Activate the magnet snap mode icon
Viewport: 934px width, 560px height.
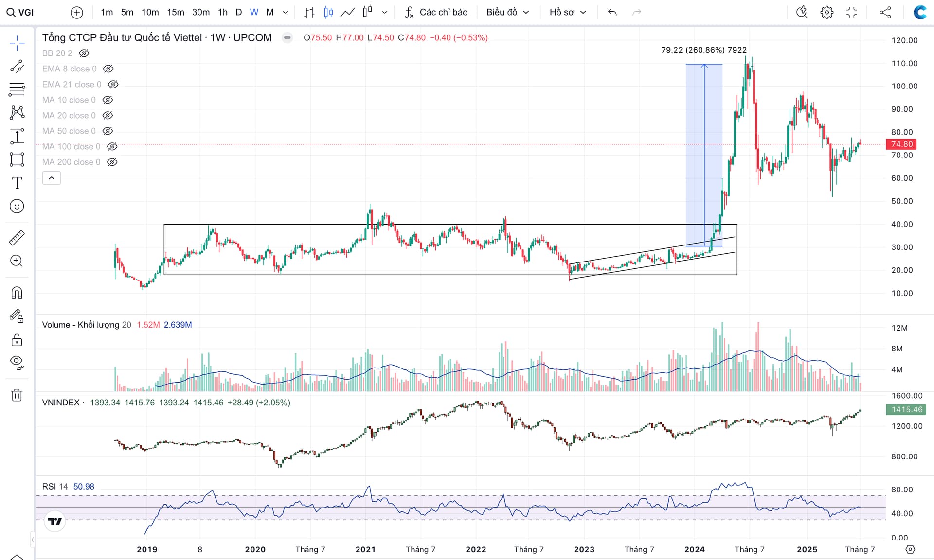pyautogui.click(x=17, y=293)
